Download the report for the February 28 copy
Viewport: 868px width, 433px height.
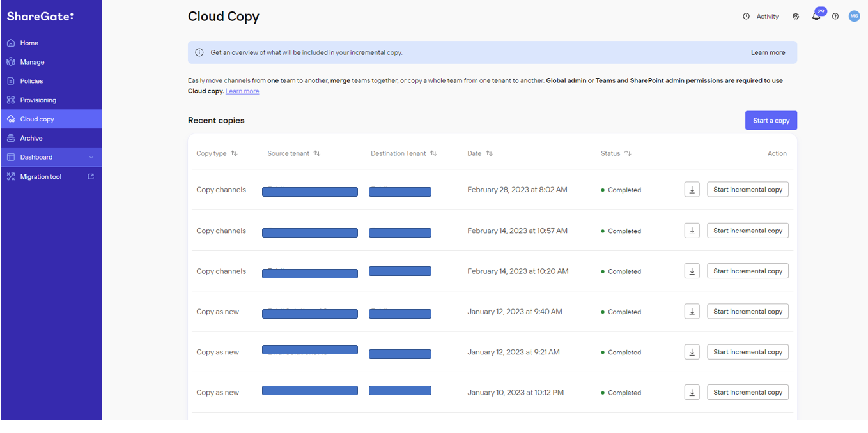coord(692,189)
